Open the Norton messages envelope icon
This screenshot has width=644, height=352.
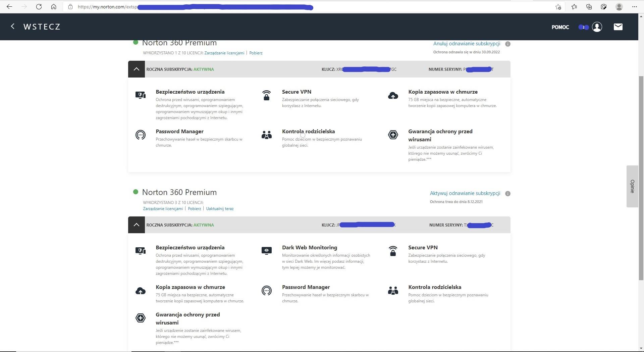[x=618, y=27]
